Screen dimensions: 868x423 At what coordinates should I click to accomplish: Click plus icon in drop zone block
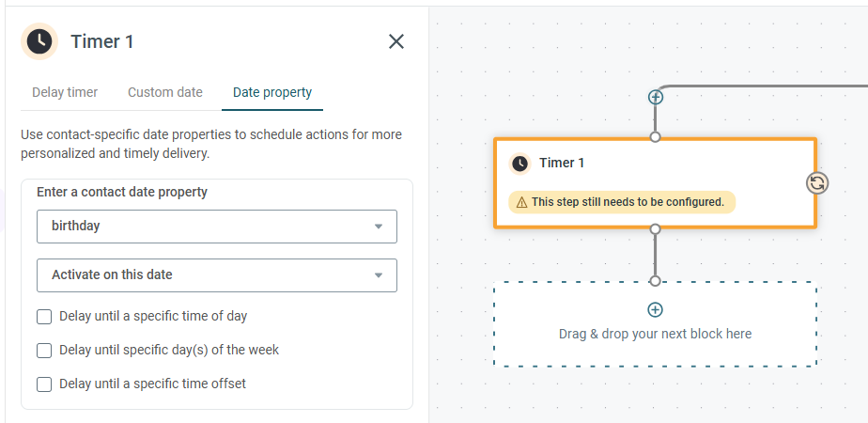[x=655, y=309]
